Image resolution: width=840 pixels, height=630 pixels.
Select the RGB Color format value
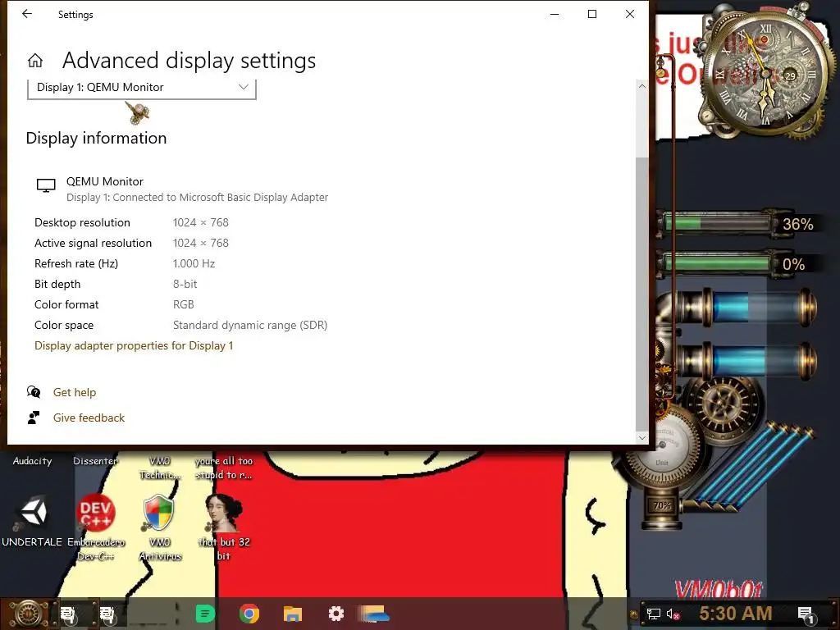coord(183,305)
